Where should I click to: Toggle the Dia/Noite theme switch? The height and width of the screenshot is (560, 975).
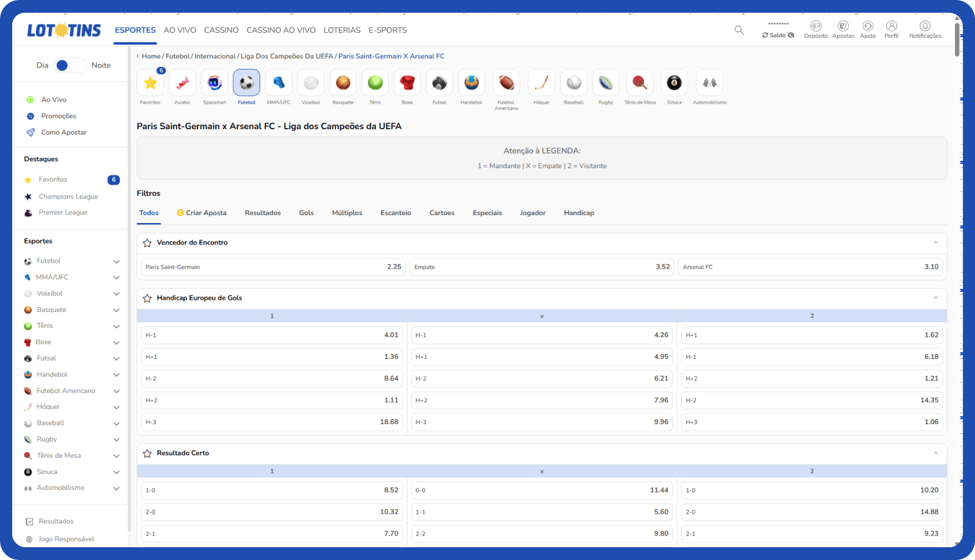(x=70, y=65)
